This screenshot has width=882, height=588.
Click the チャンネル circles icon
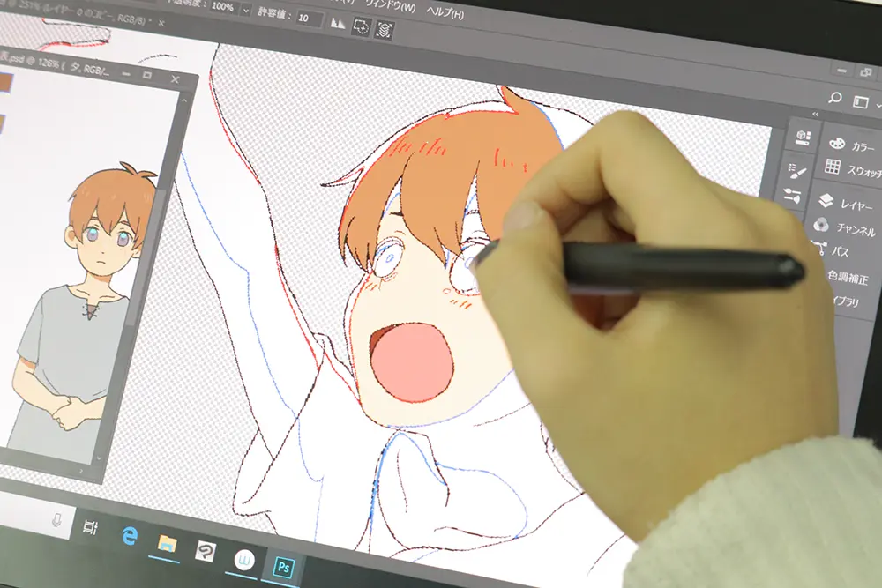821,225
